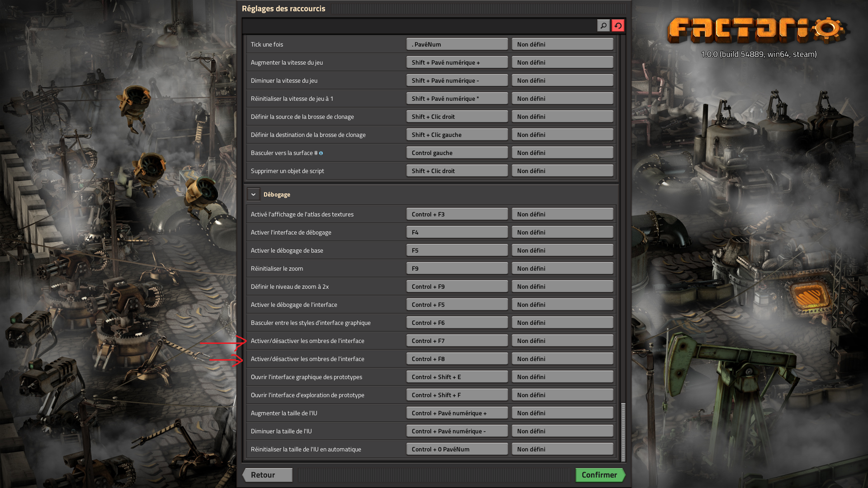The width and height of the screenshot is (868, 488).
Task: Select 'Ouvrir l'interface d'exploration de prototype' label
Action: [x=307, y=395]
